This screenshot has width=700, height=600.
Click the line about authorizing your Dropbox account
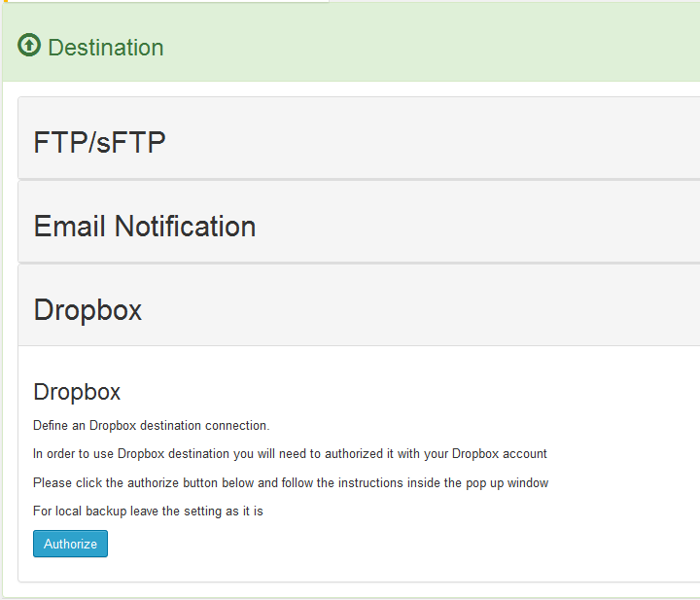[290, 454]
